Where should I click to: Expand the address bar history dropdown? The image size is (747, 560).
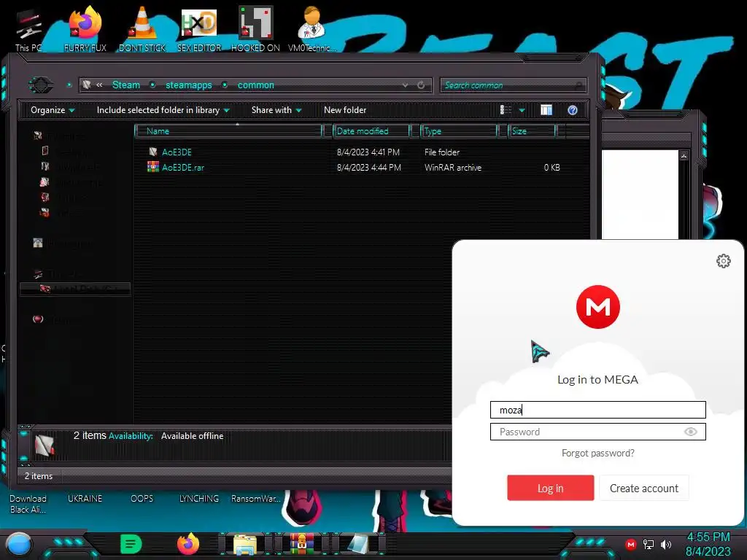(x=405, y=85)
